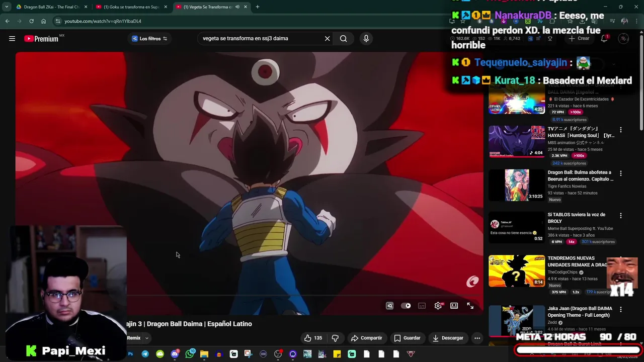Clear the search query with X
Image resolution: width=644 pixels, height=362 pixels.
(327, 38)
